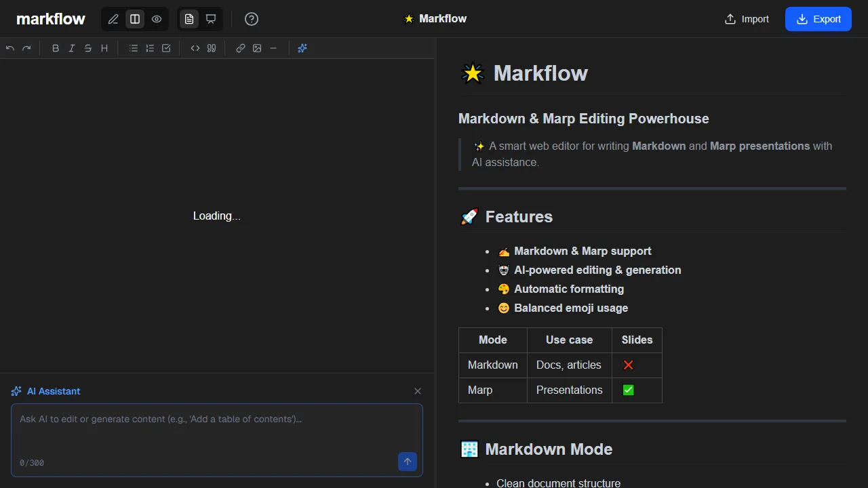Switch to Marp presentation mode
The height and width of the screenshot is (488, 868).
[x=210, y=19]
